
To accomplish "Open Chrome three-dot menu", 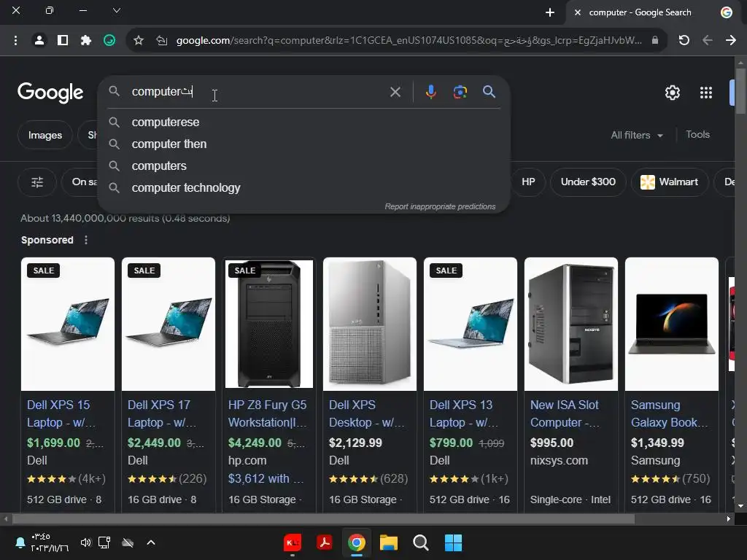I will click(16, 41).
